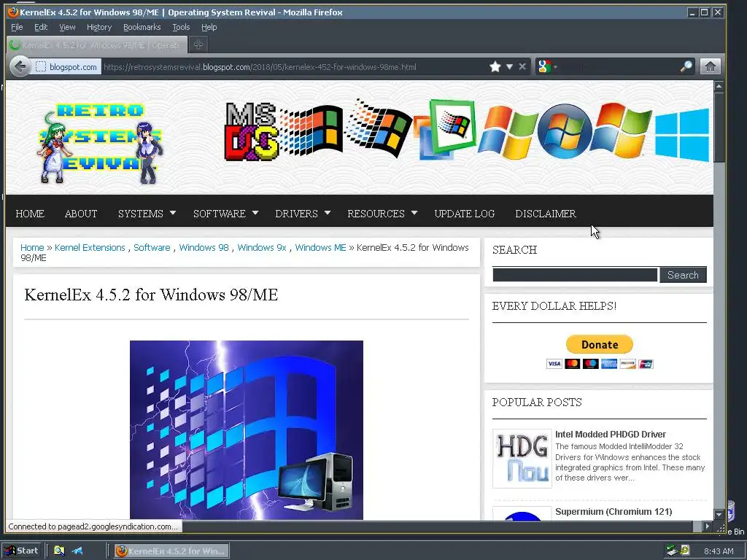Click the horizontal scrollbar right arrow
Image resolution: width=747 pixels, height=560 pixels.
tap(707, 526)
